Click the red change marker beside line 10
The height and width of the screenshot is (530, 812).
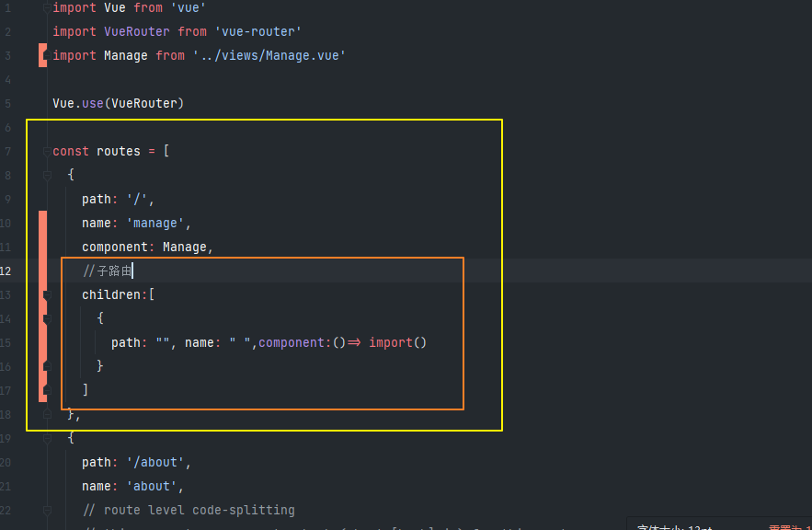click(43, 223)
